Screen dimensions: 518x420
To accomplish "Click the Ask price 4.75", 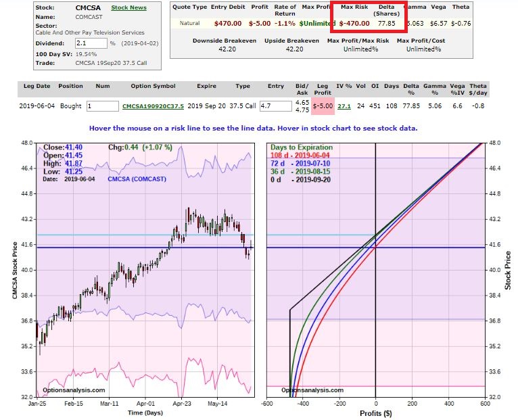I will (x=302, y=110).
